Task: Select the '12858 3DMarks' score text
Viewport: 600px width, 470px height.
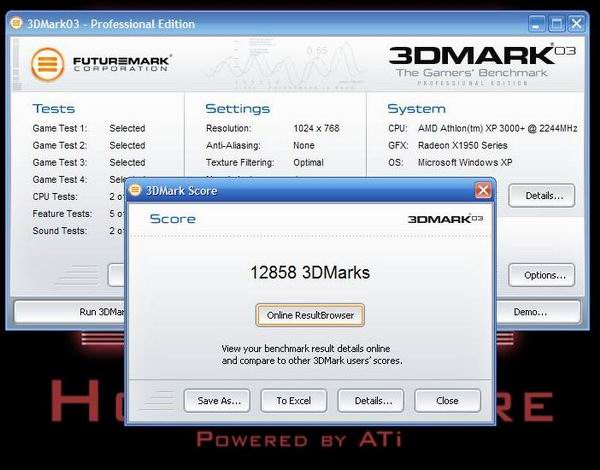Action: tap(310, 273)
